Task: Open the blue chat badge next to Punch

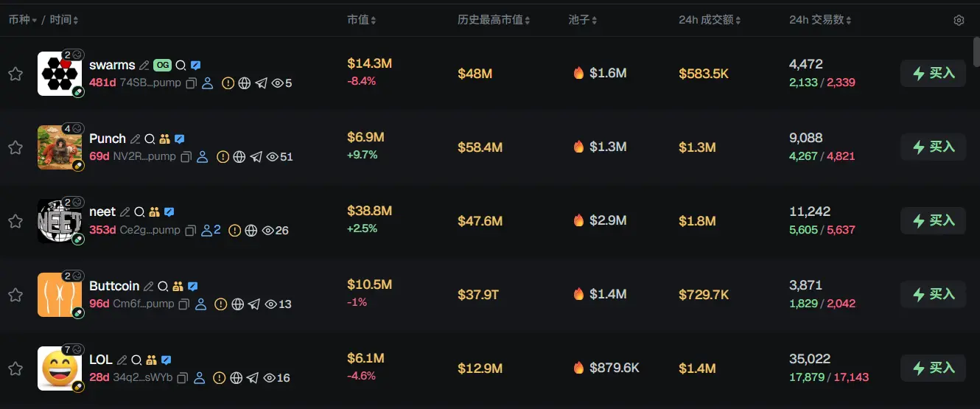Action: [x=179, y=139]
